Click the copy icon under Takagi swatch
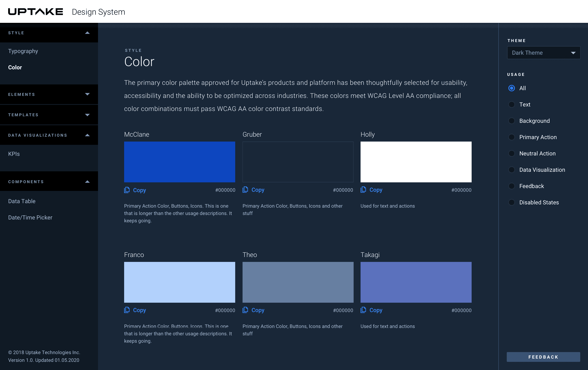Screen dimensions: 588x370 click(x=363, y=310)
